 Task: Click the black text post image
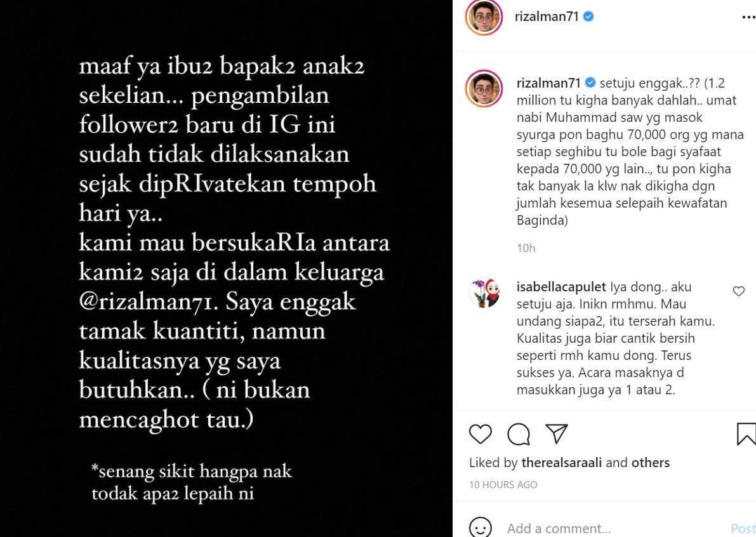click(x=226, y=268)
